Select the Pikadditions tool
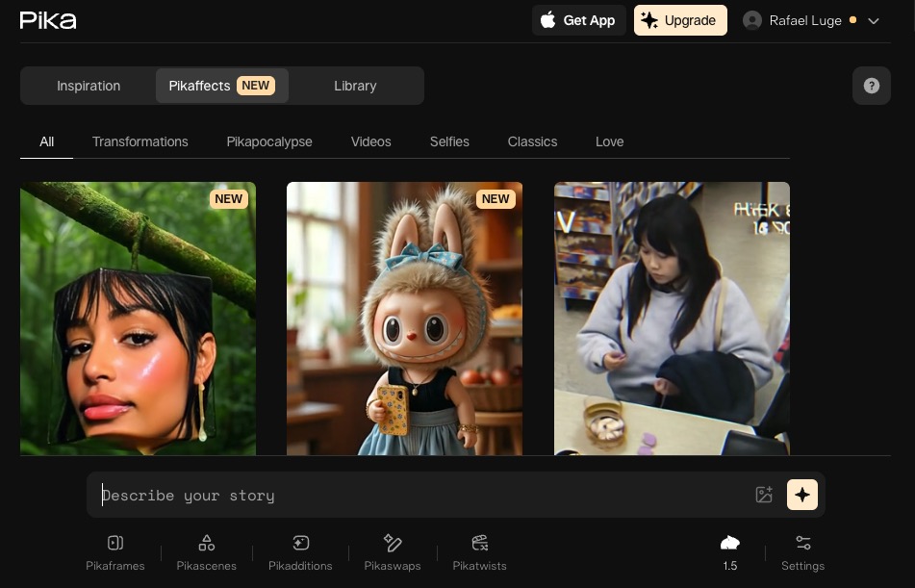Viewport: 915px width, 588px height. tap(300, 552)
